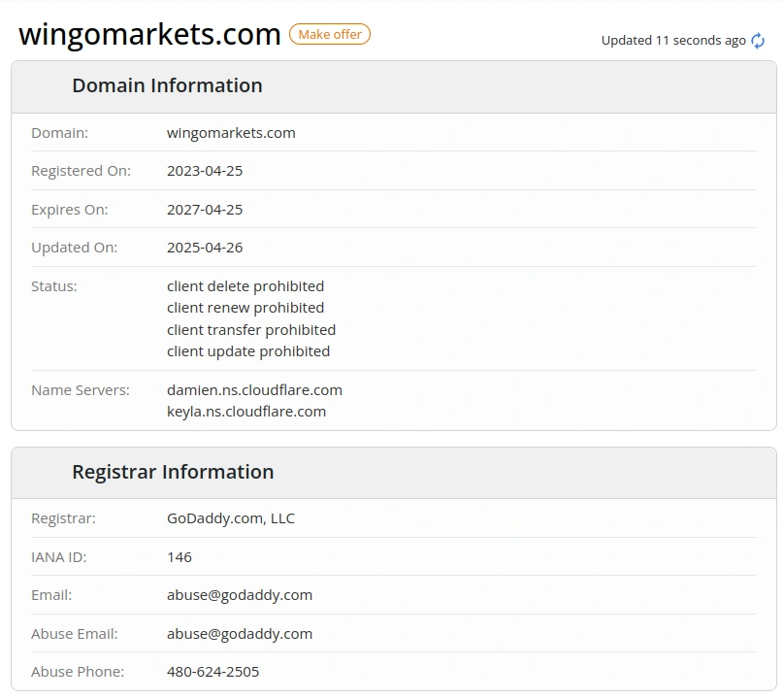Viewport: 784px width, 699px height.
Task: Click the 'client renew prohibited' status
Action: click(245, 307)
